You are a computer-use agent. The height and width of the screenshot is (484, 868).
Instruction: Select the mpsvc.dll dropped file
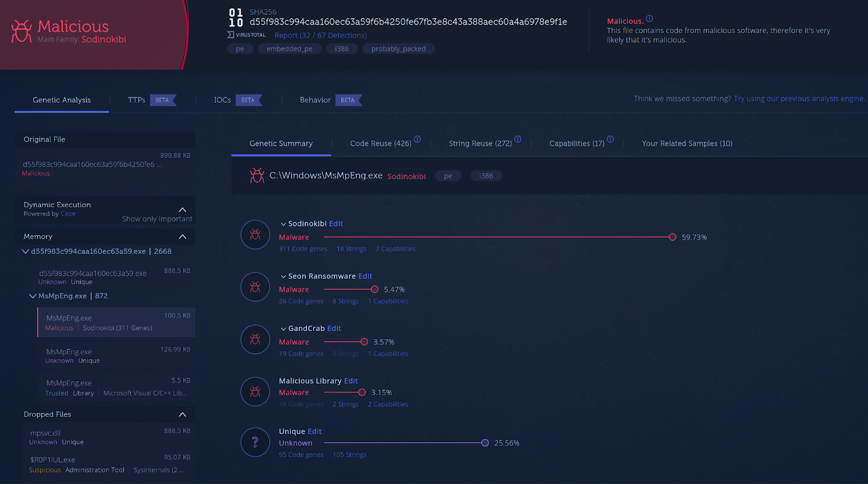point(46,433)
